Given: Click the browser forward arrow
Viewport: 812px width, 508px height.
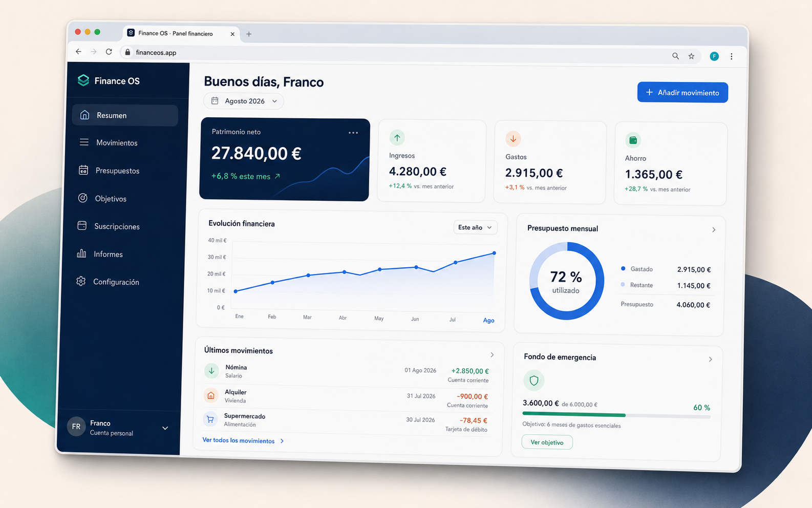Looking at the screenshot, I should [x=93, y=51].
